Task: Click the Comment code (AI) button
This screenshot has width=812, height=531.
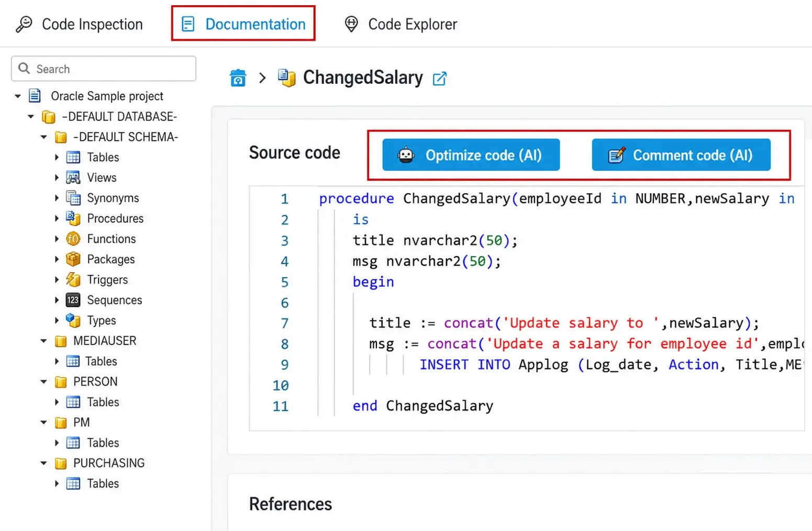Action: click(681, 155)
